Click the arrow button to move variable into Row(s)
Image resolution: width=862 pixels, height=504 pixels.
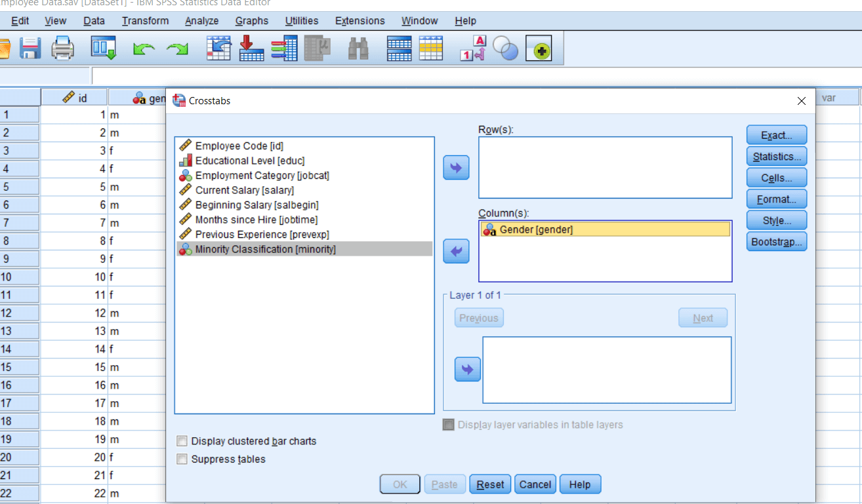click(x=457, y=168)
